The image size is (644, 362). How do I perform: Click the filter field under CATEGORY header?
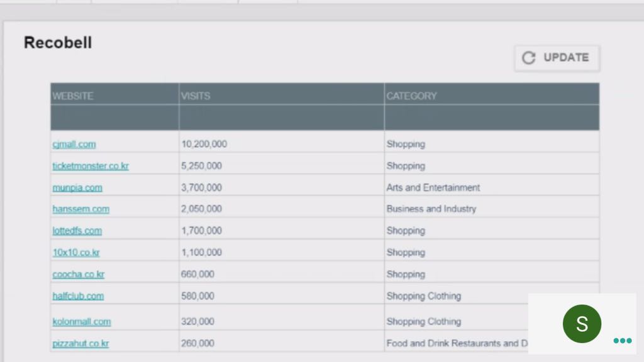(x=491, y=118)
